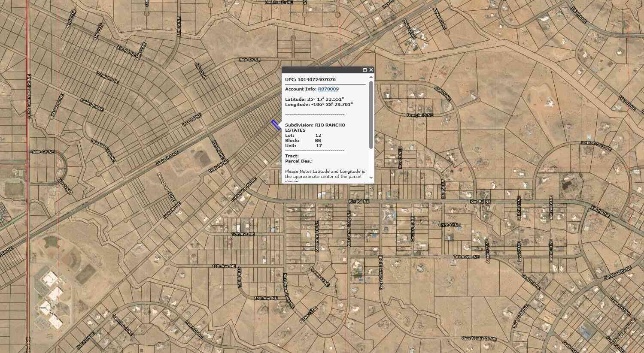Click the Please Note latitude disclaimer text
Screen dimensions: 644x353
[325, 176]
